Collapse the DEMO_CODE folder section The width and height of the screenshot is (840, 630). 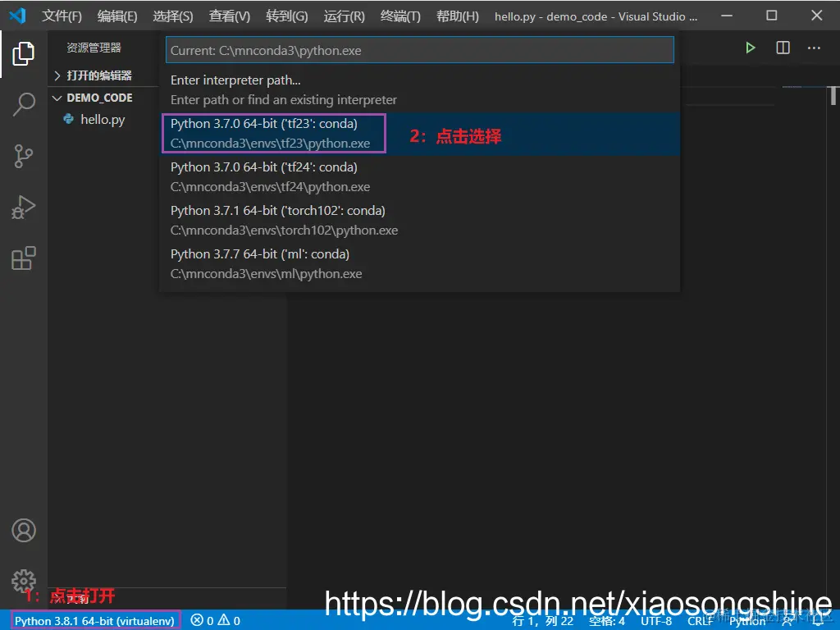point(99,98)
